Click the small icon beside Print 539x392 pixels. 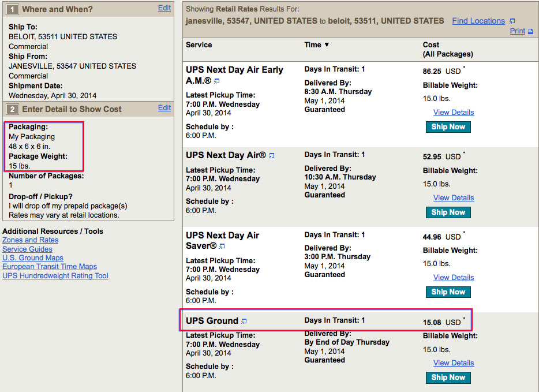pyautogui.click(x=530, y=31)
